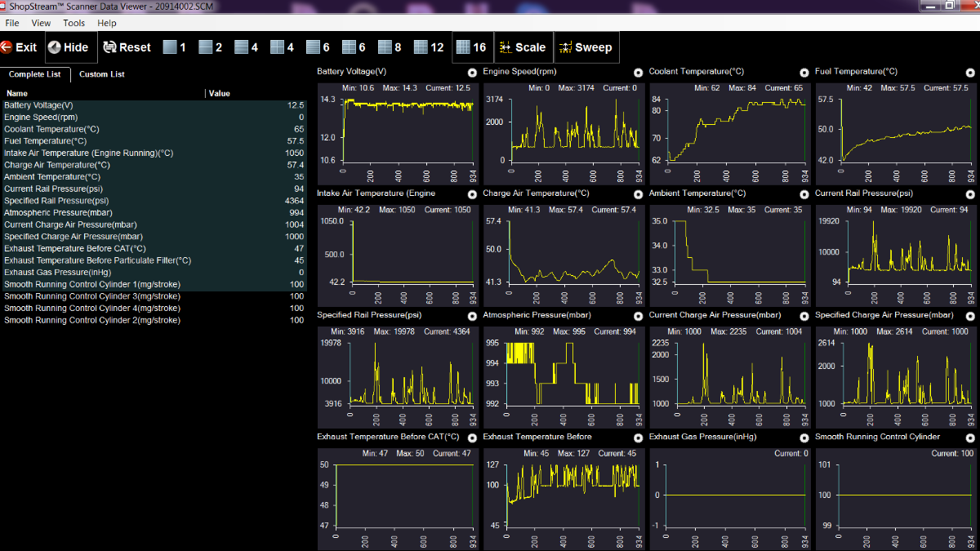Image resolution: width=980 pixels, height=551 pixels.
Task: Toggle the Current Rail Pressure graph circle button
Action: (970, 194)
